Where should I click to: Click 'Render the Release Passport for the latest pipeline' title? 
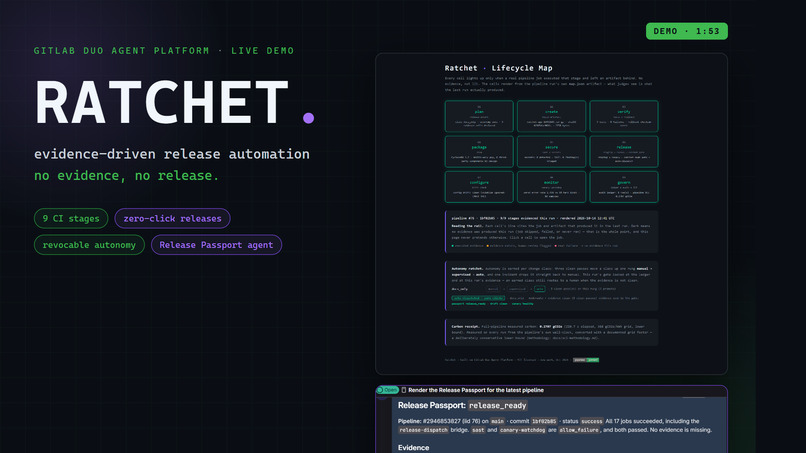476,390
